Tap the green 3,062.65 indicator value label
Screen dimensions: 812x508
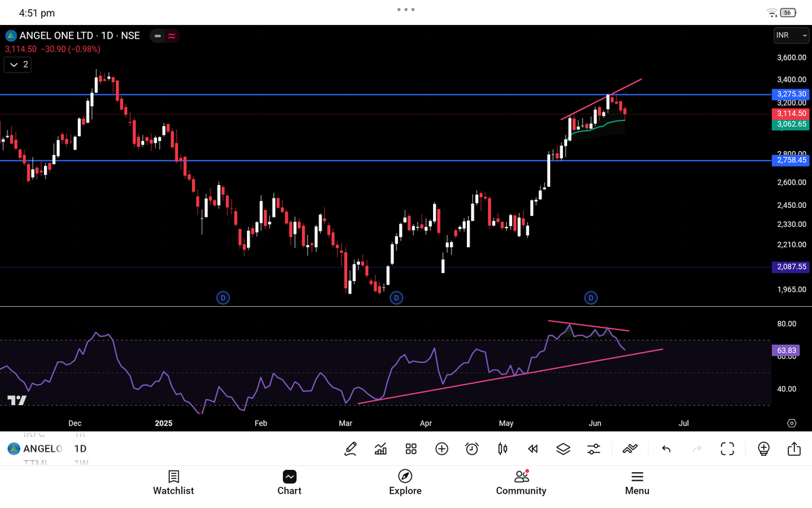tap(790, 125)
